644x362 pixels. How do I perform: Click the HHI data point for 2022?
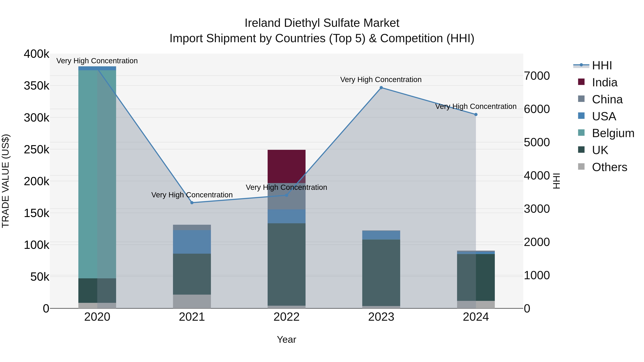click(287, 195)
